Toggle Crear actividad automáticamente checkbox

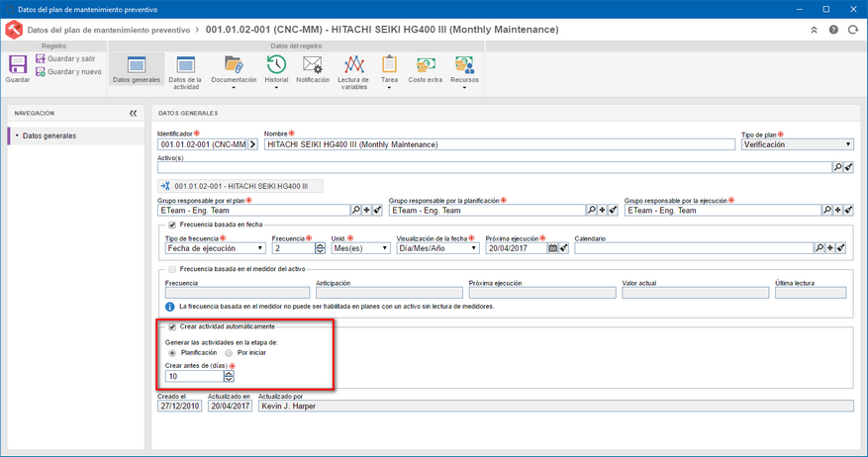172,327
